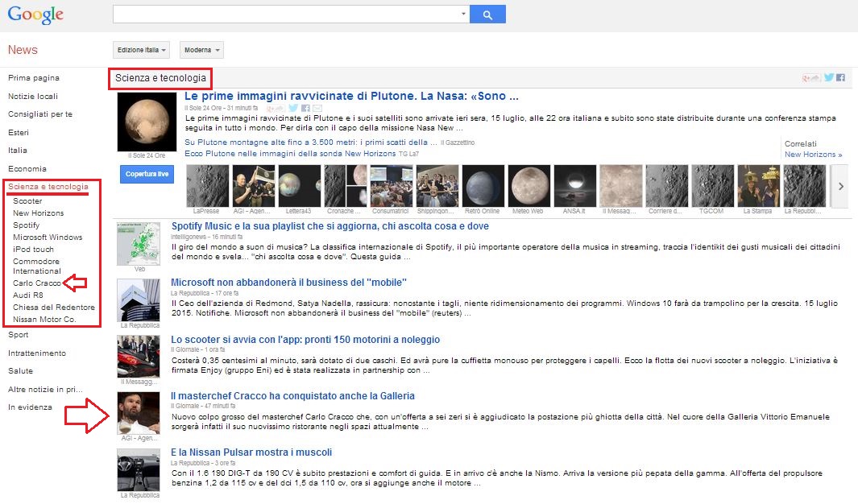This screenshot has width=858, height=504.
Task: Open the masterchef Cracco article headline
Action: pyautogui.click(x=292, y=395)
